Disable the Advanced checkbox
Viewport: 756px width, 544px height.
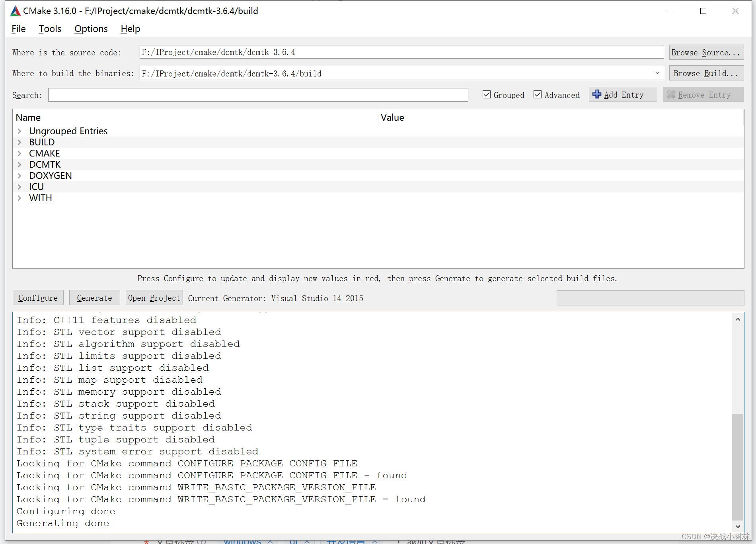538,94
